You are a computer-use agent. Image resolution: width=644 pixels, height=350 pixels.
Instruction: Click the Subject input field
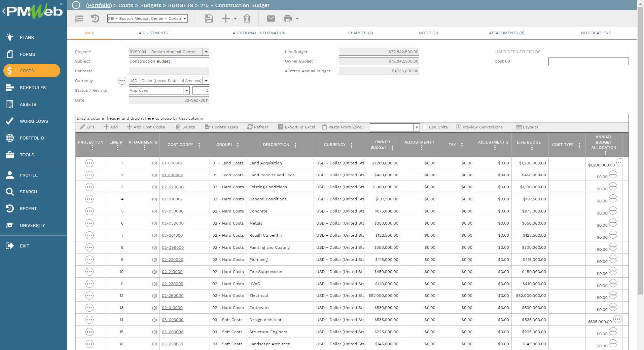(x=168, y=61)
